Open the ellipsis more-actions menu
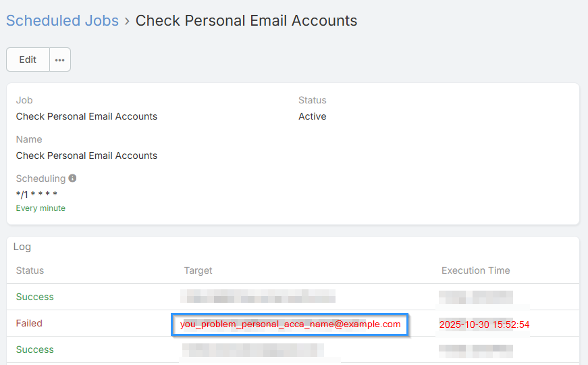The height and width of the screenshot is (365, 588). (60, 59)
